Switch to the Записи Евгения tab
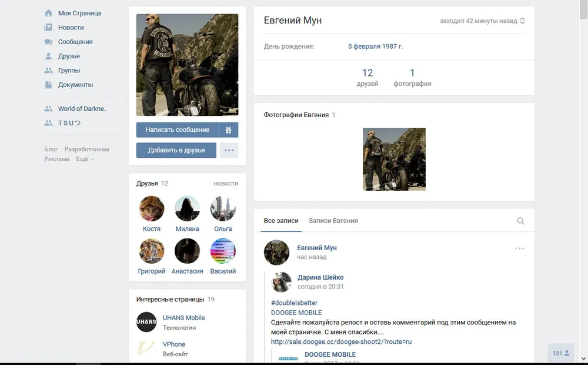Viewport: 588px width, 365px height. 333,221
